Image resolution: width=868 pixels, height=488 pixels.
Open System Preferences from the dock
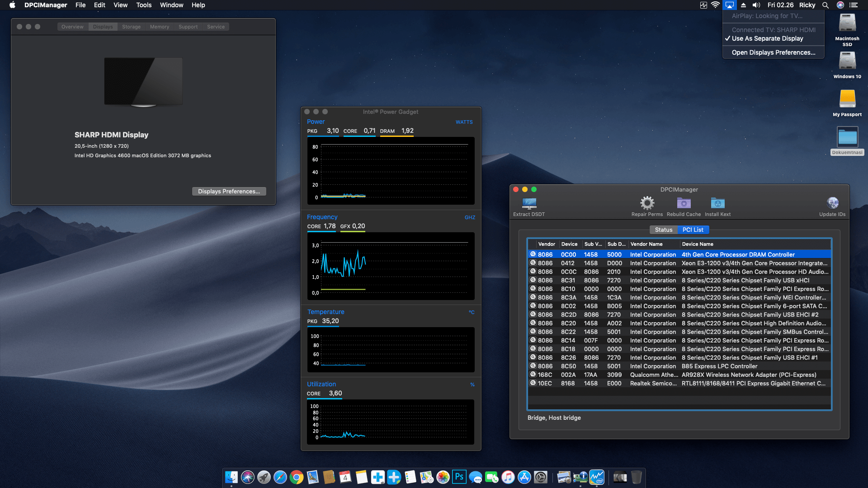[541, 477]
